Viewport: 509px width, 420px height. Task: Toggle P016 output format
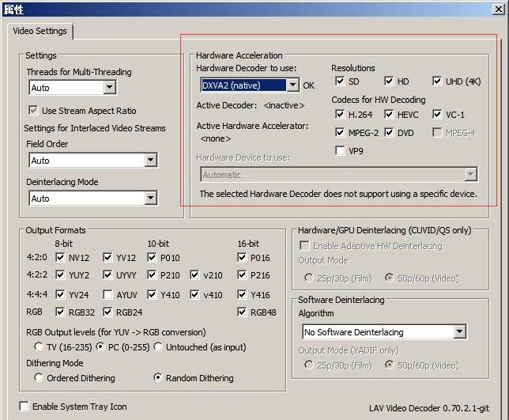pyautogui.click(x=242, y=258)
